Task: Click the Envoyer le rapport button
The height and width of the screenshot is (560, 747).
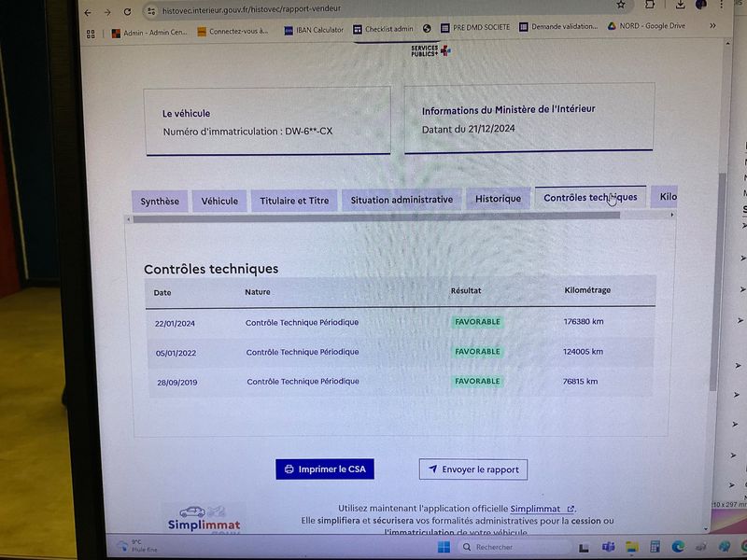Action: click(473, 469)
